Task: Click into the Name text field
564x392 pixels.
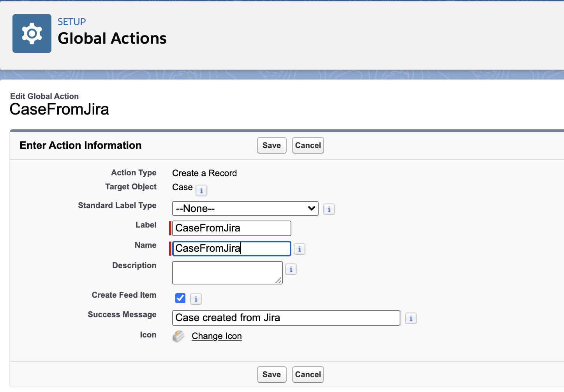Action: click(231, 249)
